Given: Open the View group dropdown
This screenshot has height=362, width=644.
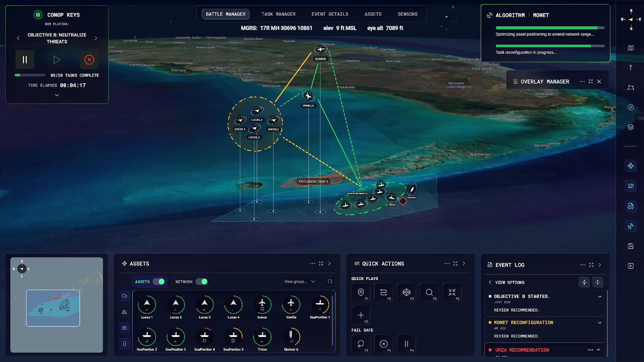Looking at the screenshot, I should coord(299,282).
